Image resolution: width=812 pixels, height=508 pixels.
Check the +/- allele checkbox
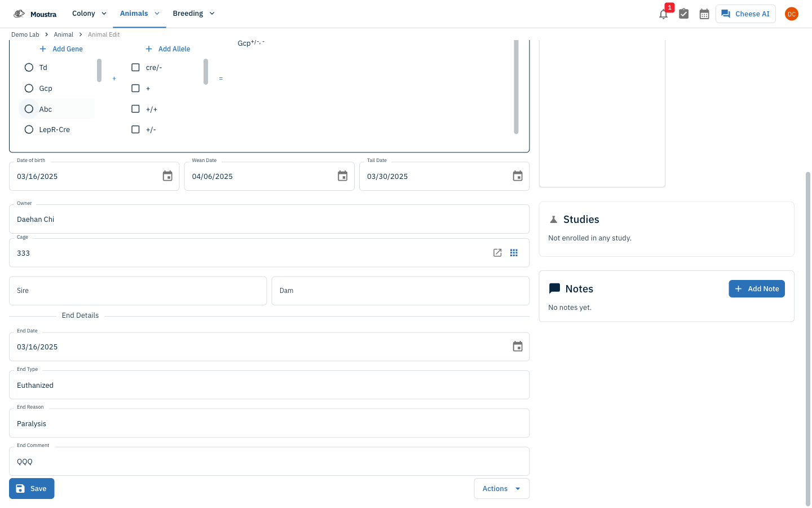[x=135, y=129]
